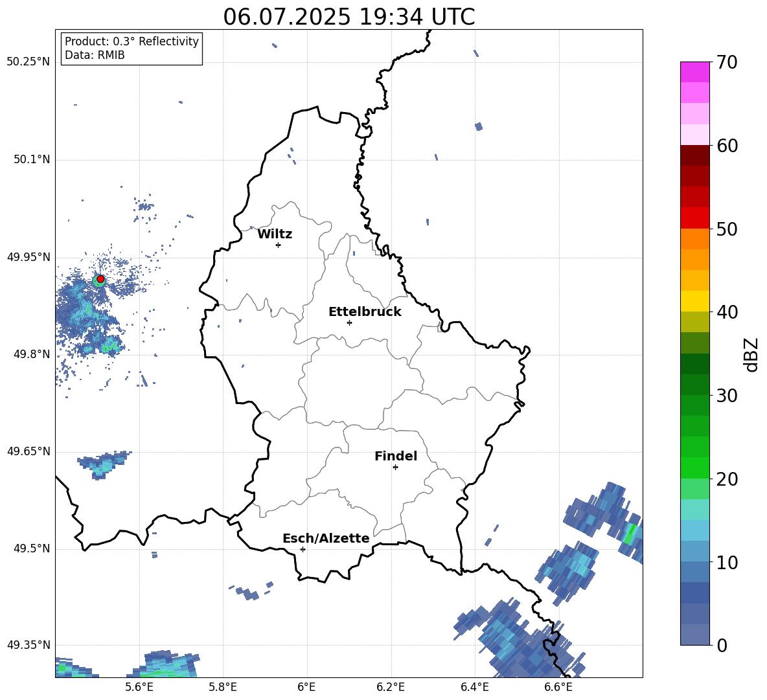The height and width of the screenshot is (700, 767).
Task: Click the dark maroon colorbar segment below 60
Action: coord(694,155)
